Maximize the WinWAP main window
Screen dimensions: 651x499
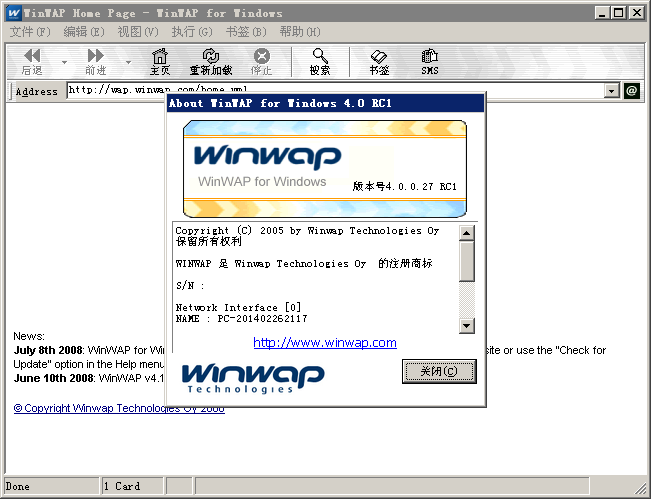point(619,13)
